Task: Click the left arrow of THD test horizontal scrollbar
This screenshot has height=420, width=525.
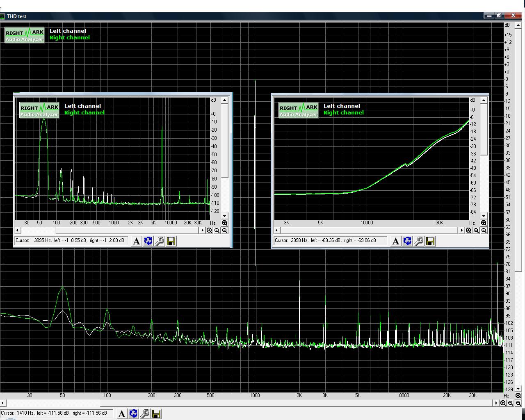Action: click(3, 403)
